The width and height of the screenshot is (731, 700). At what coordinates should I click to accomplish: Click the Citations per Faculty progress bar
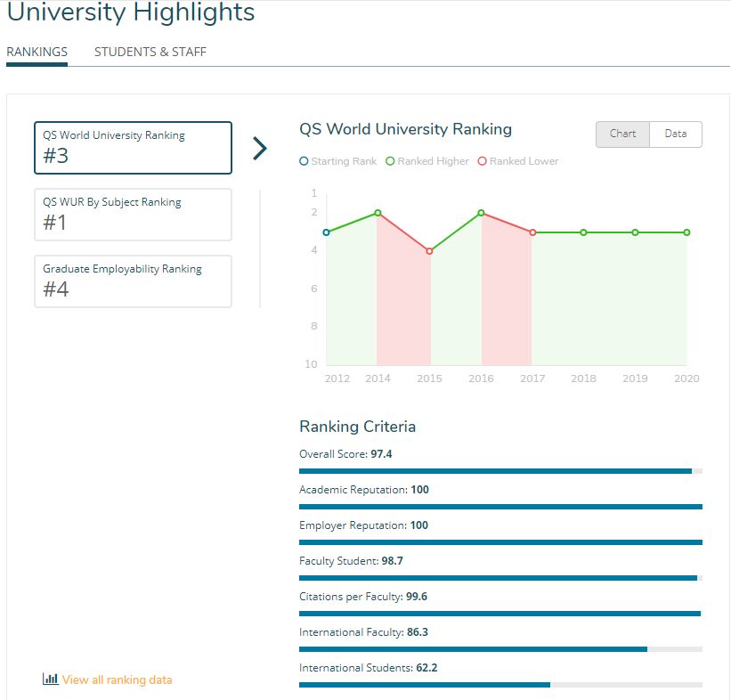coord(500,614)
